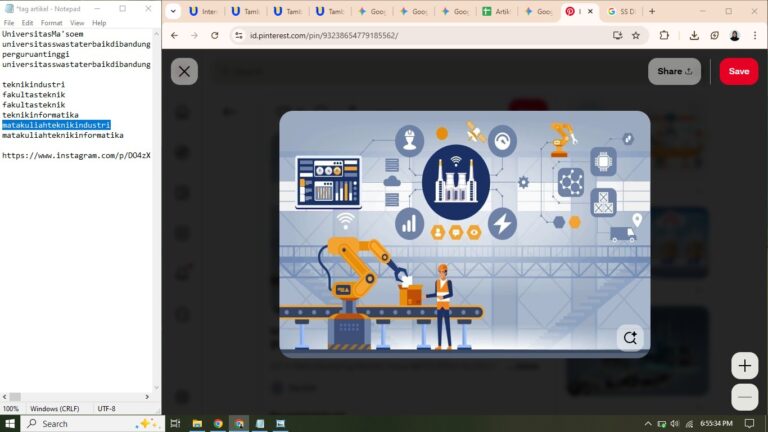
Task: Open the View menu in Notepad
Action: pos(77,22)
